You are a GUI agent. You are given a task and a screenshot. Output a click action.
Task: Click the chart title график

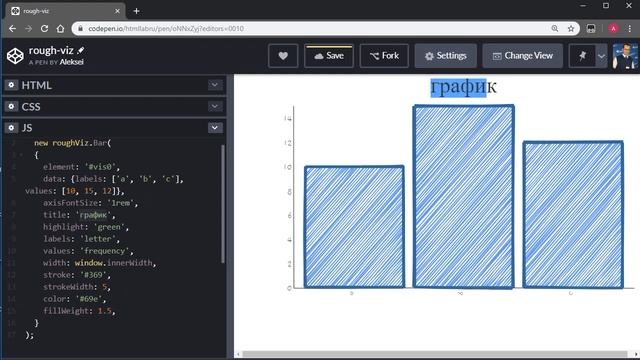(464, 86)
